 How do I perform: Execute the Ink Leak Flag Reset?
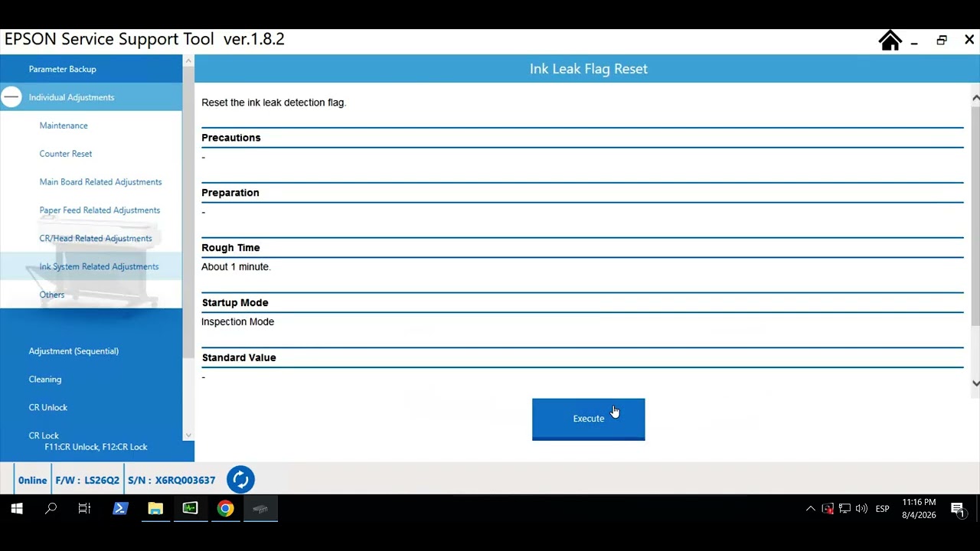tap(589, 419)
